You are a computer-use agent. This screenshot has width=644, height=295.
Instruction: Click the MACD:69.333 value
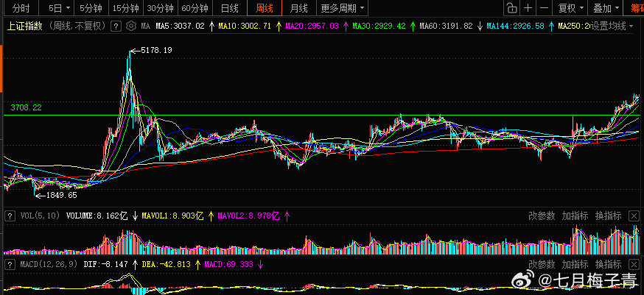(228, 264)
